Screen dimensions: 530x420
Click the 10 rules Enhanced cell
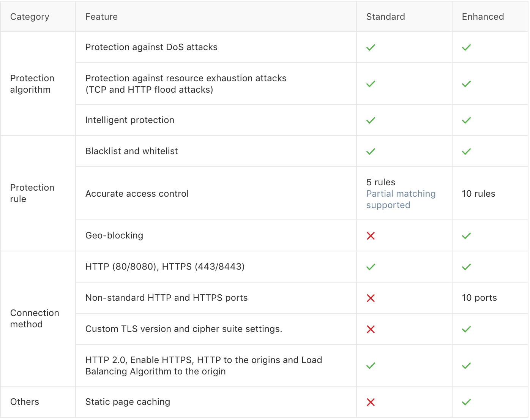[478, 194]
